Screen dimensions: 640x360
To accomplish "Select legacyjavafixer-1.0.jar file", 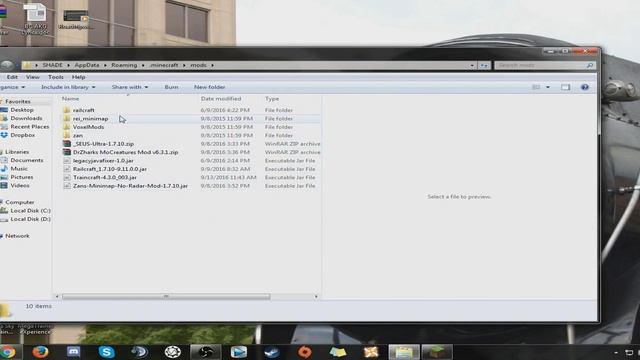I will coord(103,160).
